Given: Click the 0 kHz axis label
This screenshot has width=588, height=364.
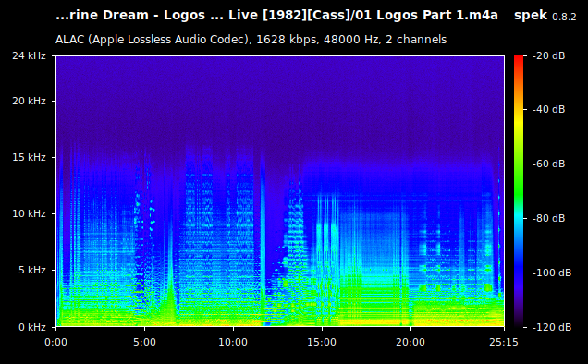Looking at the screenshot, I should pyautogui.click(x=32, y=327).
